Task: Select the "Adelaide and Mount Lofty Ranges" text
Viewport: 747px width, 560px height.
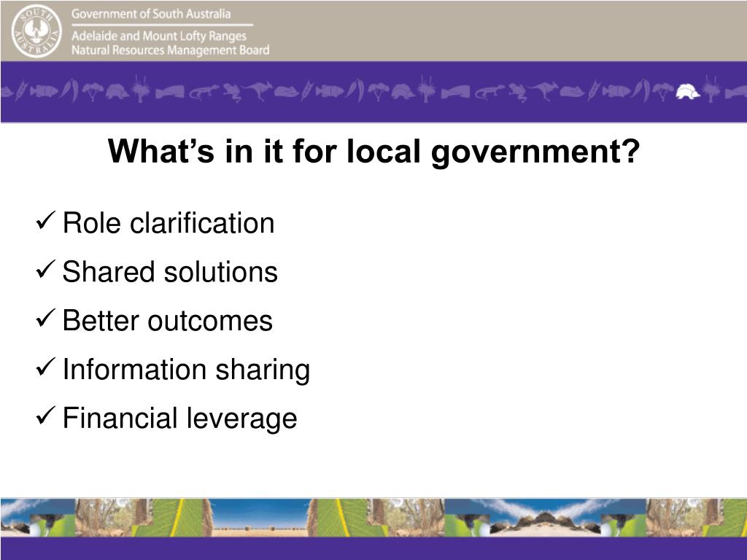Action: 159,36
